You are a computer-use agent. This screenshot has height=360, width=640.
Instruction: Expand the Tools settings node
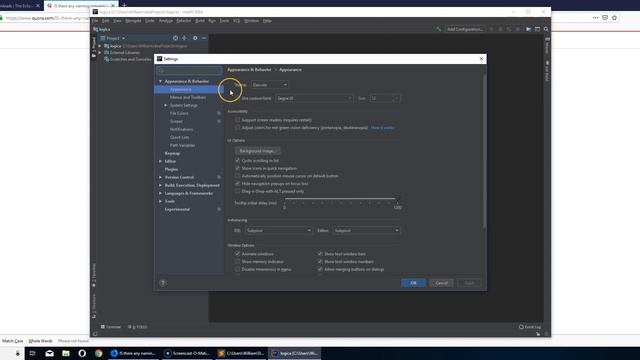coord(160,201)
